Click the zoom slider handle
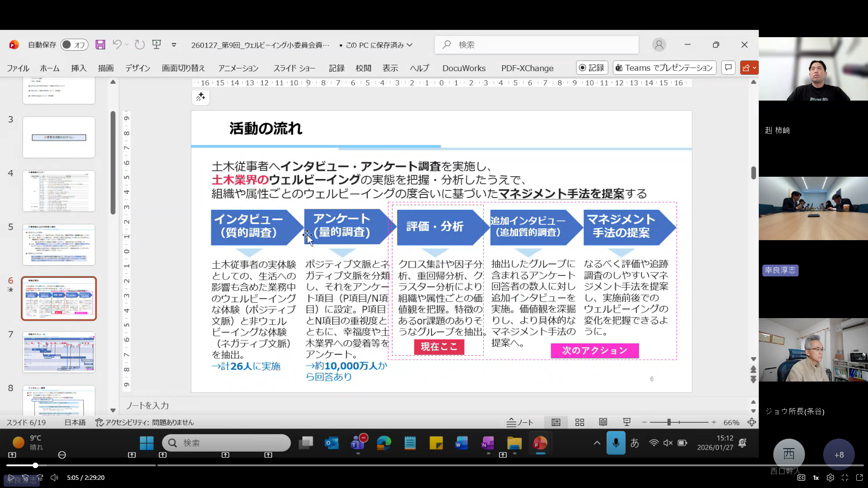The height and width of the screenshot is (488, 868). click(669, 422)
